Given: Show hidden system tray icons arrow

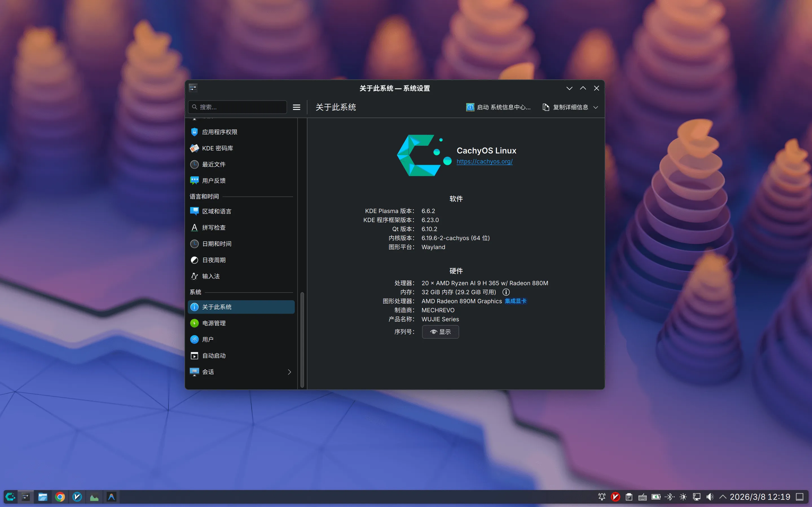Looking at the screenshot, I should 723,497.
